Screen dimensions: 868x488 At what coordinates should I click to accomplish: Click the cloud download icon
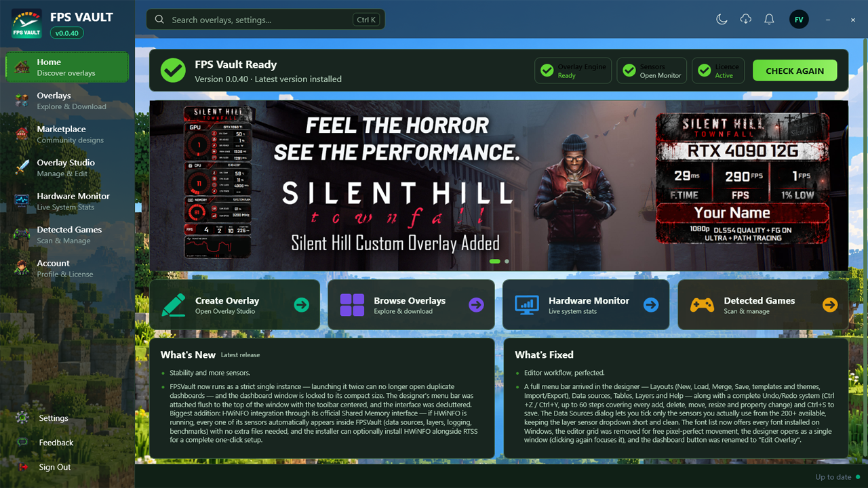click(x=745, y=20)
